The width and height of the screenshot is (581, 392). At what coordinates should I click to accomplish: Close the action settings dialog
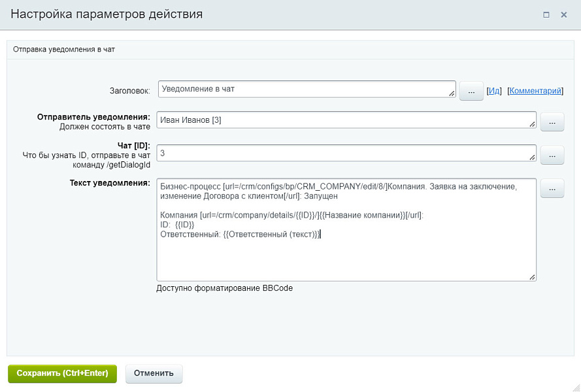564,14
